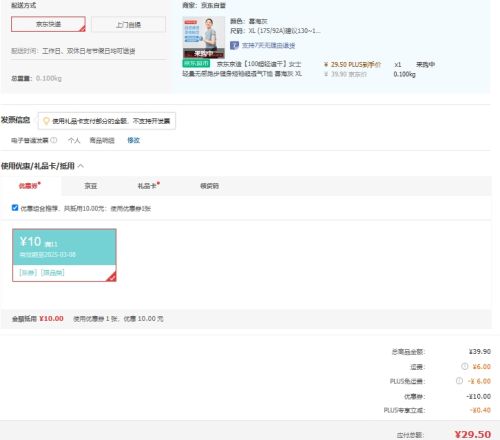Toggle the 优惠组合推荐 checkbox
The image size is (500, 440).
pyautogui.click(x=15, y=208)
